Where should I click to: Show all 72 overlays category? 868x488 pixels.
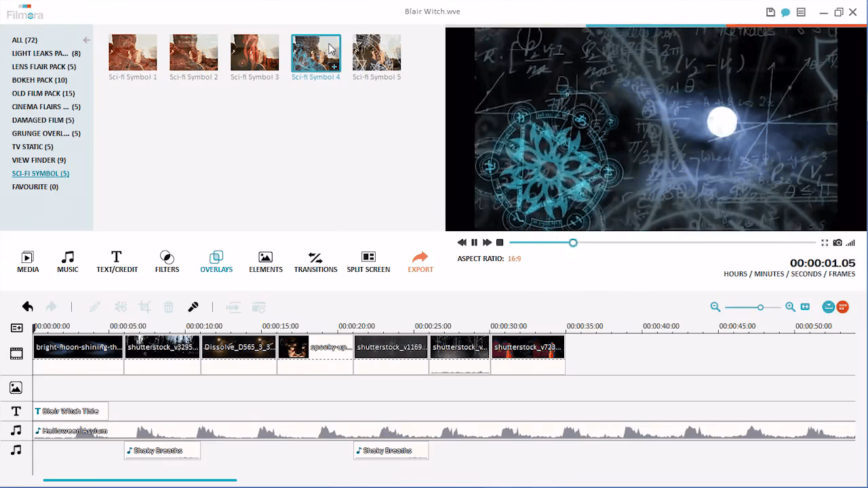click(24, 40)
